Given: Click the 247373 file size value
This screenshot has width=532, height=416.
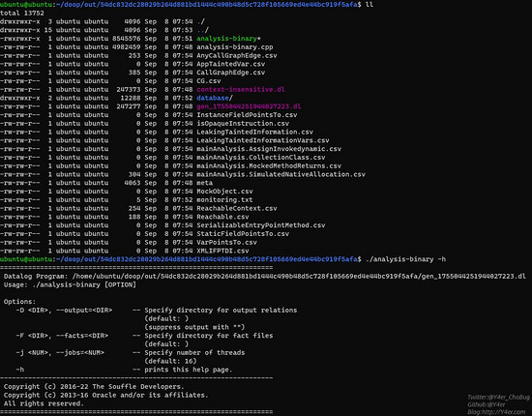Looking at the screenshot, I should coord(129,89).
